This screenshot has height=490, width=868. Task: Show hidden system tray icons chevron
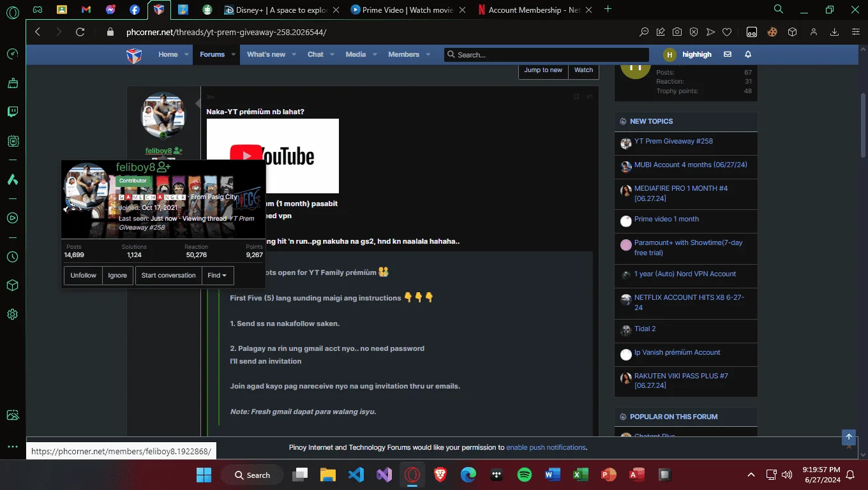(x=752, y=475)
